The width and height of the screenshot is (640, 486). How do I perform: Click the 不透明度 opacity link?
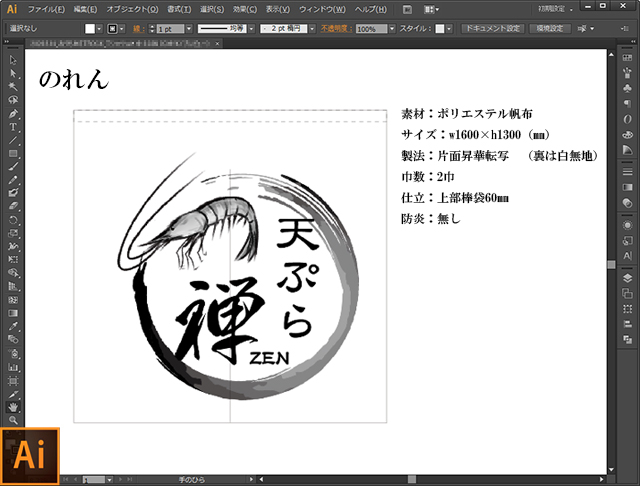click(x=336, y=29)
